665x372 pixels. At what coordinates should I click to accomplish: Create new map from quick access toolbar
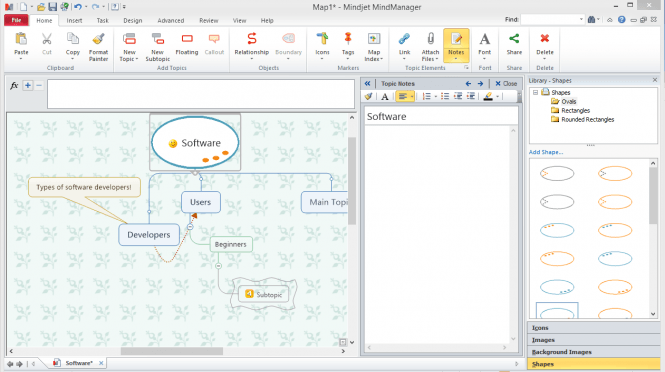(x=23, y=7)
